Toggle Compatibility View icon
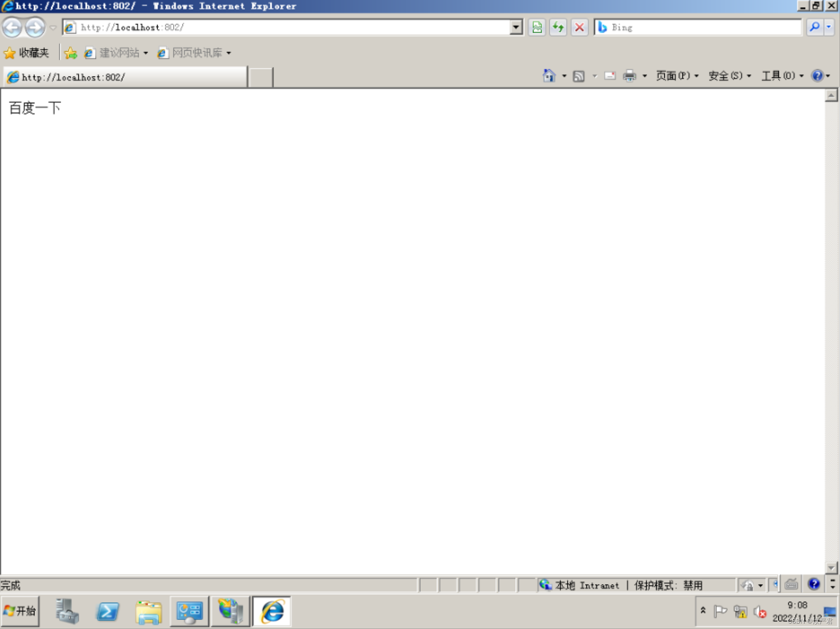 (x=537, y=27)
